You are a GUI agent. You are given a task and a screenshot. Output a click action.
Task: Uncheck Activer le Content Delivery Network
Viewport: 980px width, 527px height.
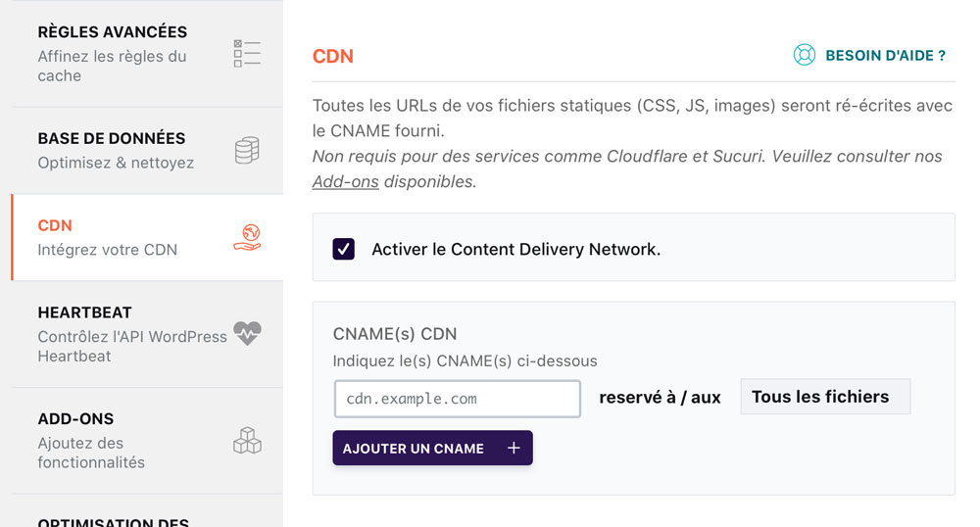click(x=344, y=249)
